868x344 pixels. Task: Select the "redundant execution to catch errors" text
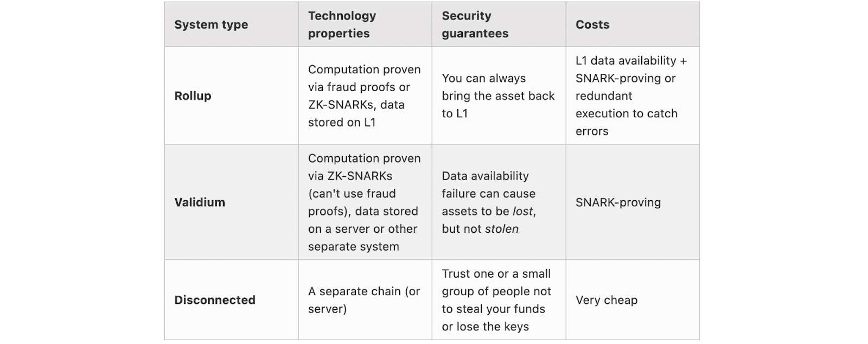point(626,113)
